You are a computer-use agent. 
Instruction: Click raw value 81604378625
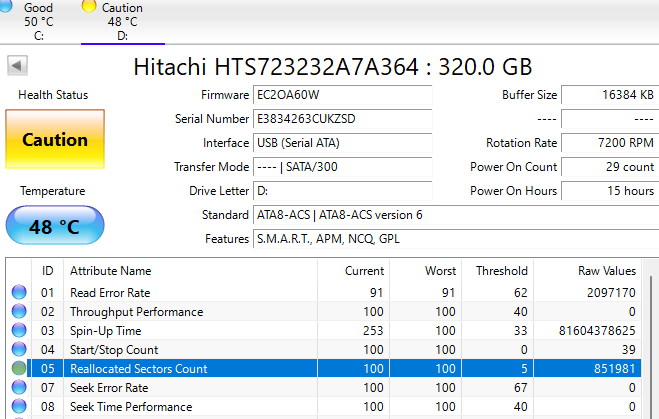tap(597, 331)
